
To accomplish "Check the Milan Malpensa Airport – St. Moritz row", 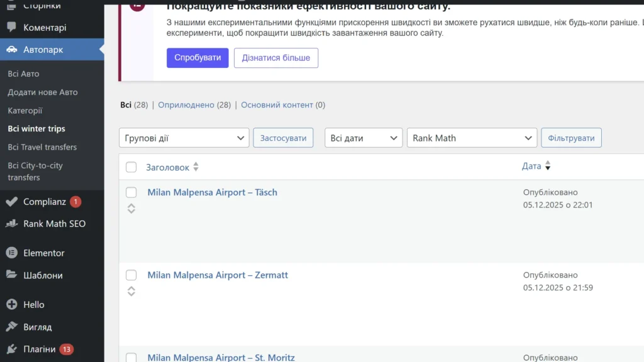I will (x=131, y=358).
